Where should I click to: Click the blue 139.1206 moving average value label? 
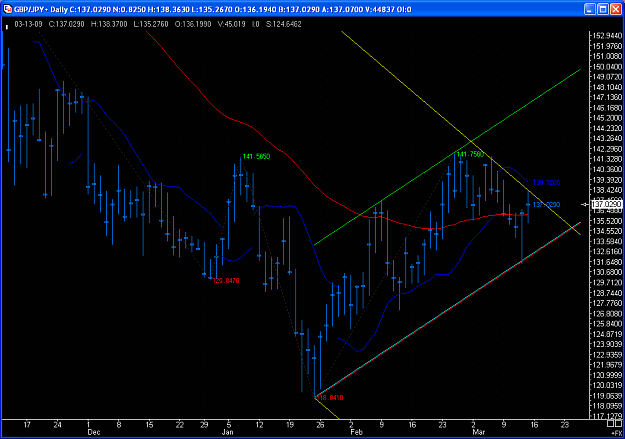pyautogui.click(x=546, y=183)
